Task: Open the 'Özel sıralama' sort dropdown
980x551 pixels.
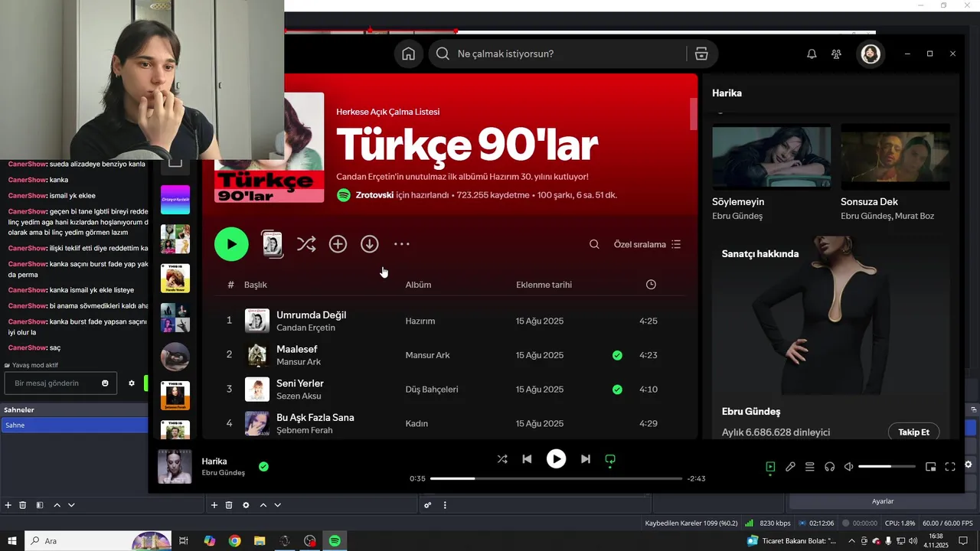Action: 647,244
